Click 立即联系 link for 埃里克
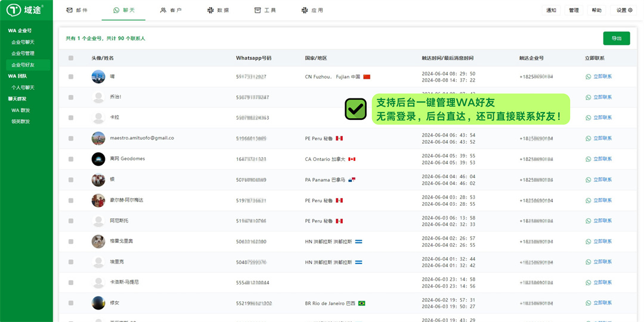The width and height of the screenshot is (644, 322). 599,262
